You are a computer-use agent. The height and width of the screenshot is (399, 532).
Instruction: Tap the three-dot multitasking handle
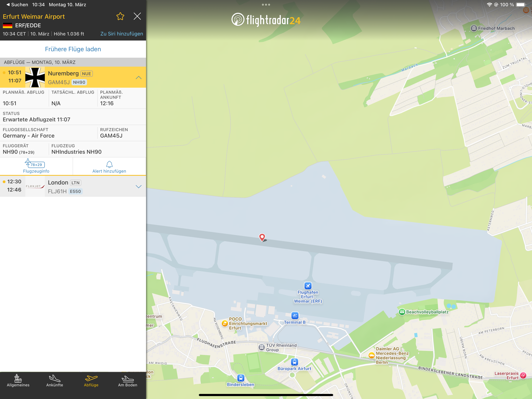(x=266, y=4)
